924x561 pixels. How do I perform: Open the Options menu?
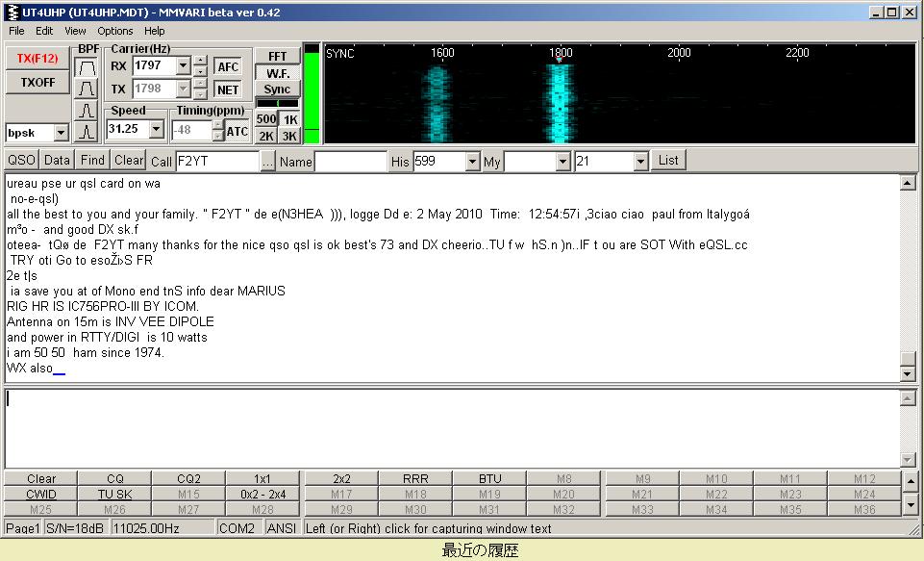pos(114,31)
